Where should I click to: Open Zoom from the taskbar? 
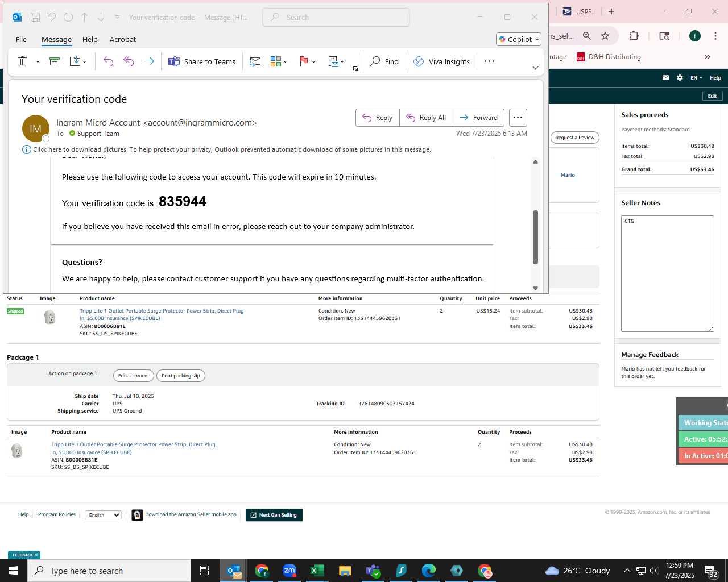(289, 571)
